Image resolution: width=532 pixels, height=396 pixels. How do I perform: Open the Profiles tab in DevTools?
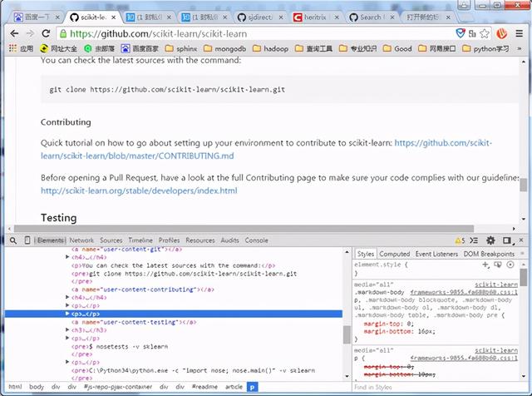click(169, 240)
